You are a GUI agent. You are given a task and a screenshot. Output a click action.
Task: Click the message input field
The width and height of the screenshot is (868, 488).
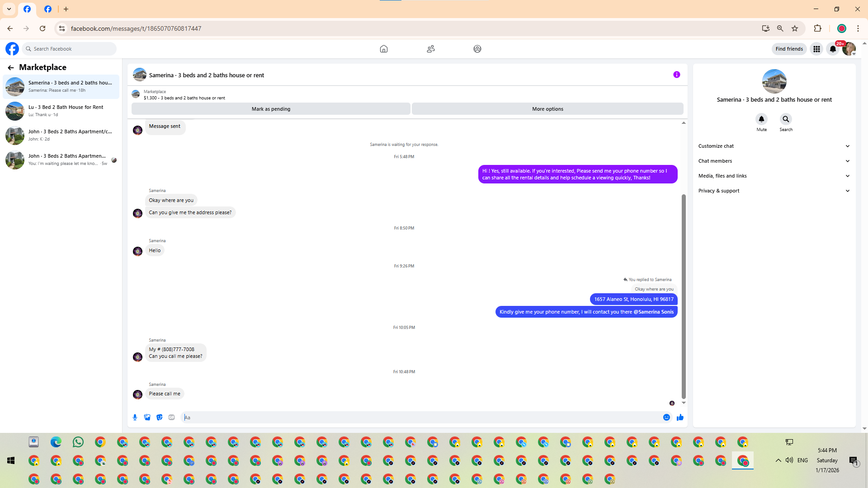pyautogui.click(x=420, y=418)
